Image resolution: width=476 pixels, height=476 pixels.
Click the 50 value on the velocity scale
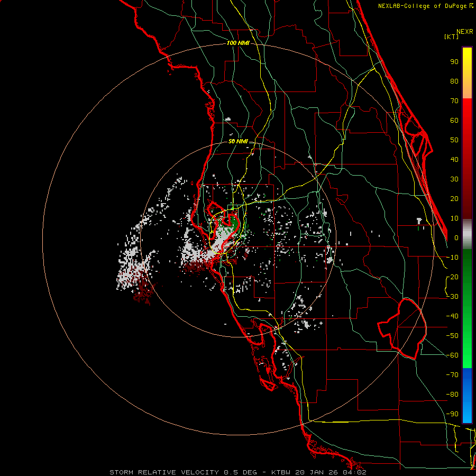click(454, 140)
